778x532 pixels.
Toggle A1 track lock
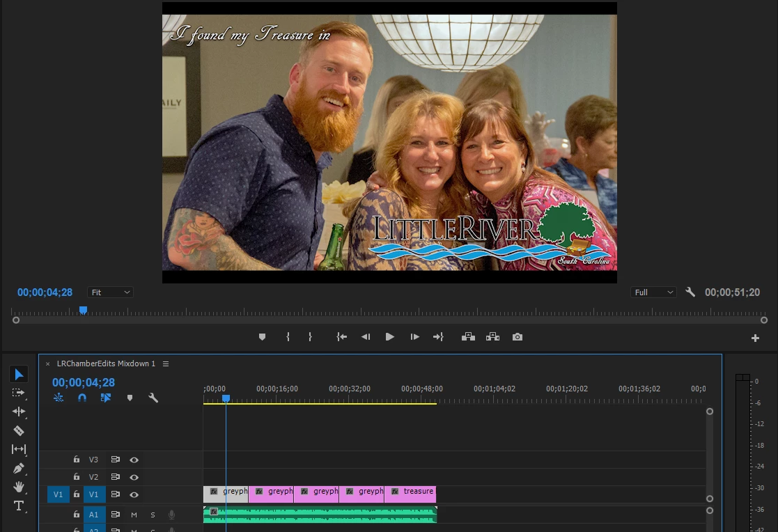pyautogui.click(x=77, y=515)
